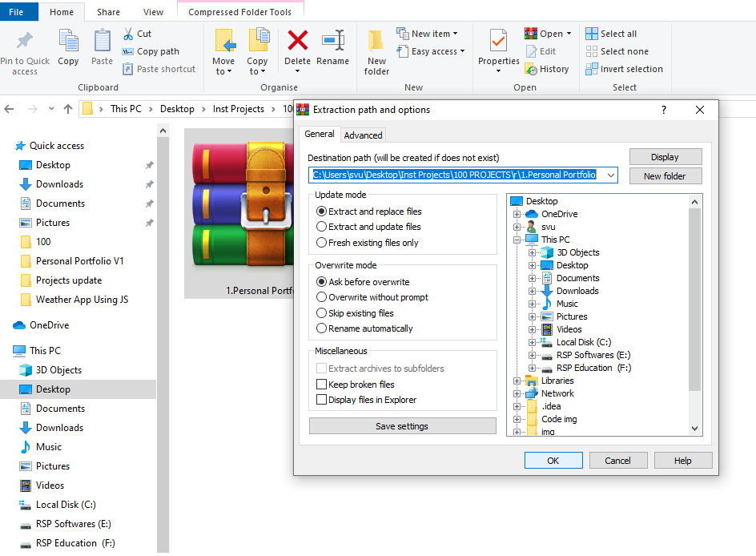Expand Libraries node in folder tree
756x556 pixels.
pyautogui.click(x=517, y=381)
